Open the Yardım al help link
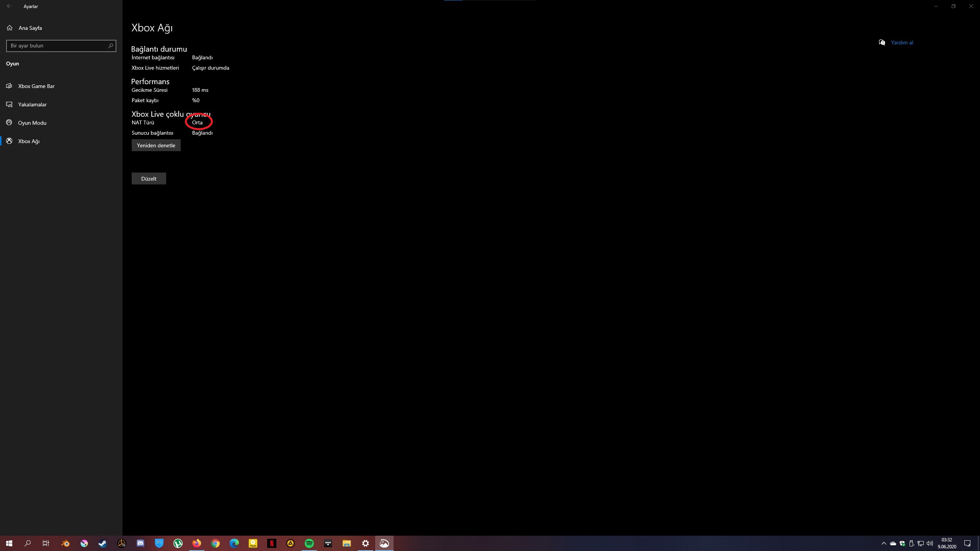Screen dimensions: 980x551 902,42
